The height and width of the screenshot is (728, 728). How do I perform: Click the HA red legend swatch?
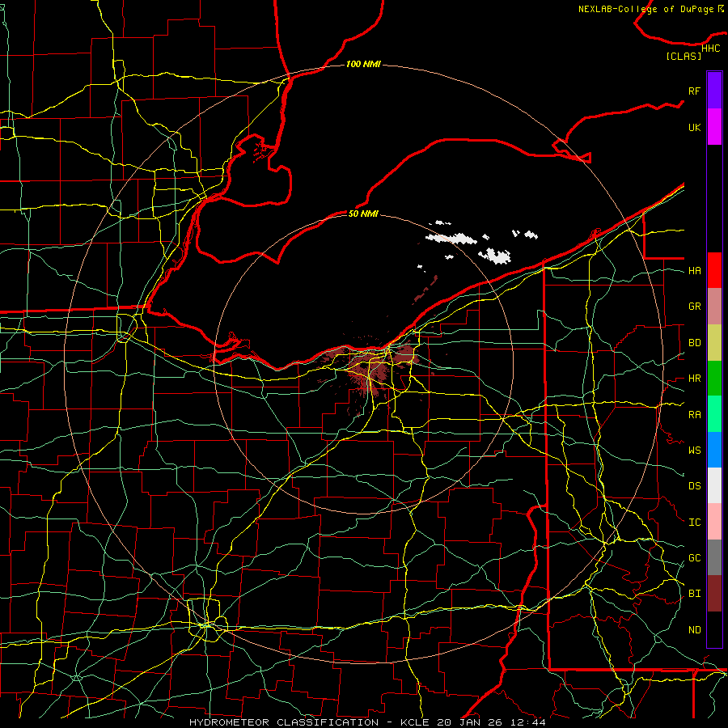pos(714,270)
